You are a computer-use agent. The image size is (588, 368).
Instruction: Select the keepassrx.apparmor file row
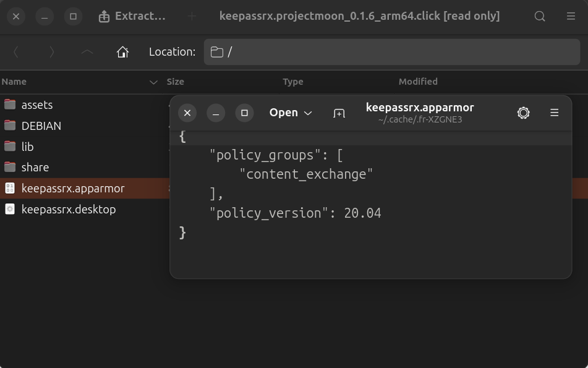pyautogui.click(x=73, y=189)
